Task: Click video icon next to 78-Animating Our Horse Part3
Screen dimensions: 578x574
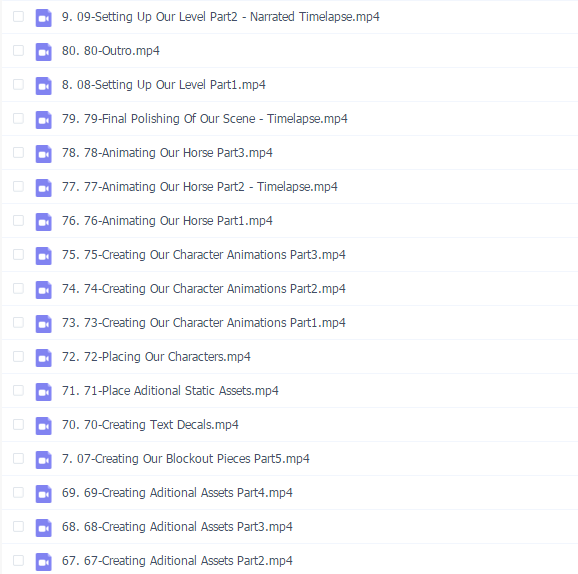Action: point(43,154)
